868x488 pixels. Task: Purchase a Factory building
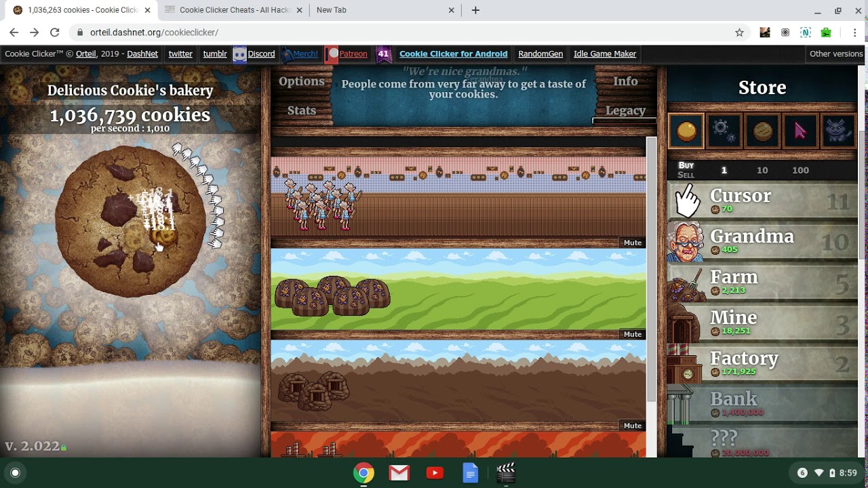pyautogui.click(x=762, y=363)
